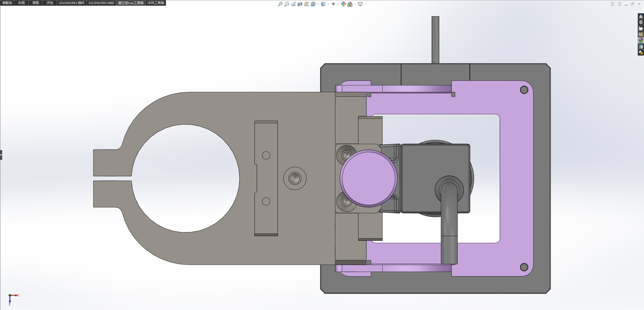This screenshot has width=644, height=310.
Task: Open the Custom Properties task pane
Action: pyautogui.click(x=641, y=47)
